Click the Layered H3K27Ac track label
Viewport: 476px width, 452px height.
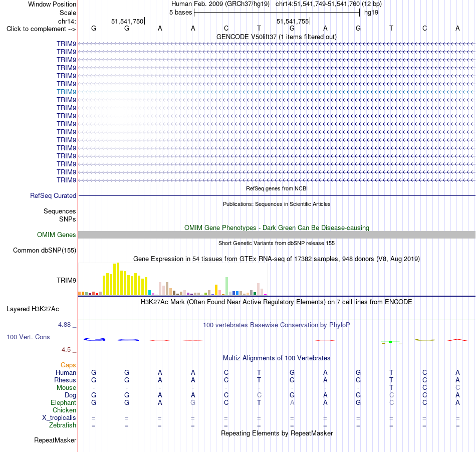pyautogui.click(x=33, y=309)
